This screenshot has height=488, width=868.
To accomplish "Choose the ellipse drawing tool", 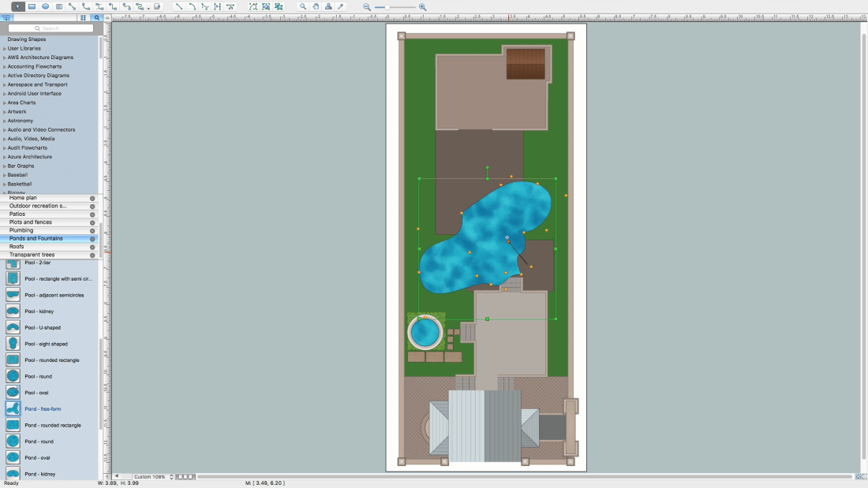I will tap(45, 6).
